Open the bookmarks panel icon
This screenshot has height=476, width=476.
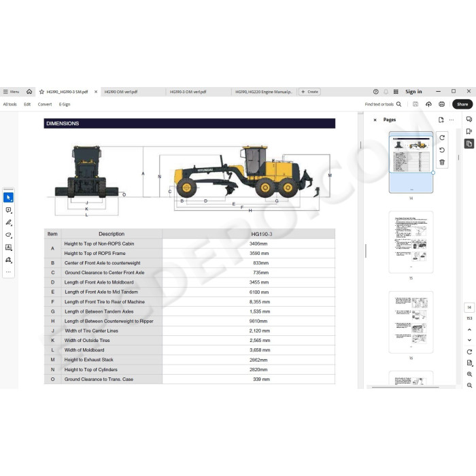pyautogui.click(x=469, y=131)
